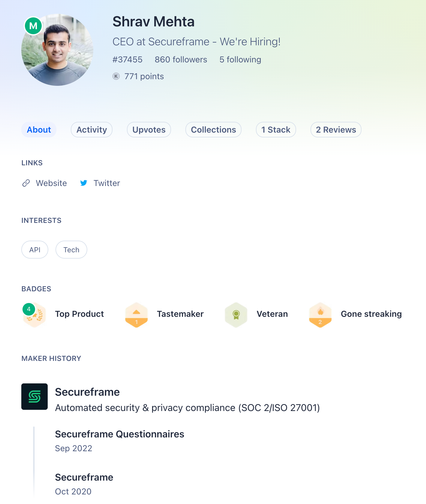Click the Twitter bird icon
Screen dimensions: 426x504
[x=84, y=183]
